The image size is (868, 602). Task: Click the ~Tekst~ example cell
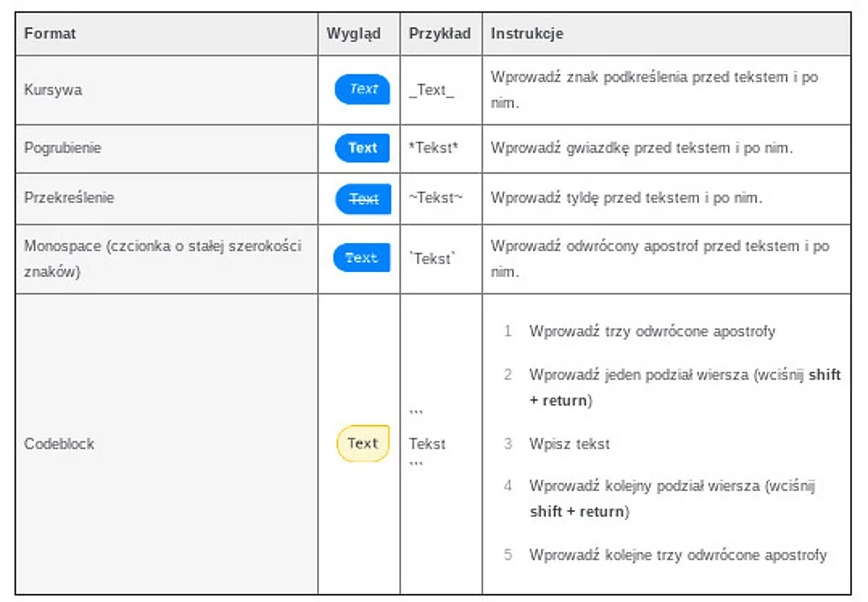pos(436,197)
